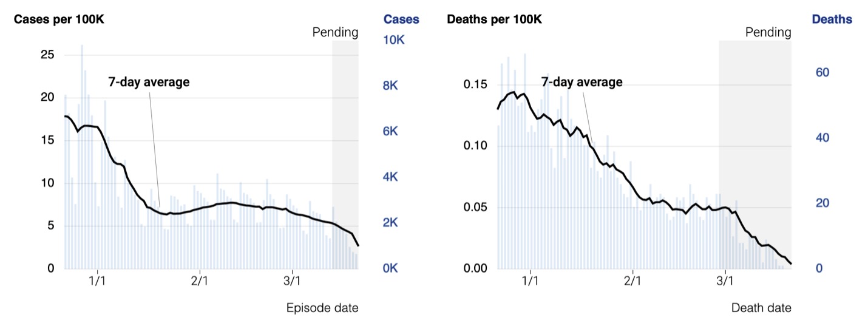Click the "Death date" axis label
868x326 pixels.
coord(761,308)
